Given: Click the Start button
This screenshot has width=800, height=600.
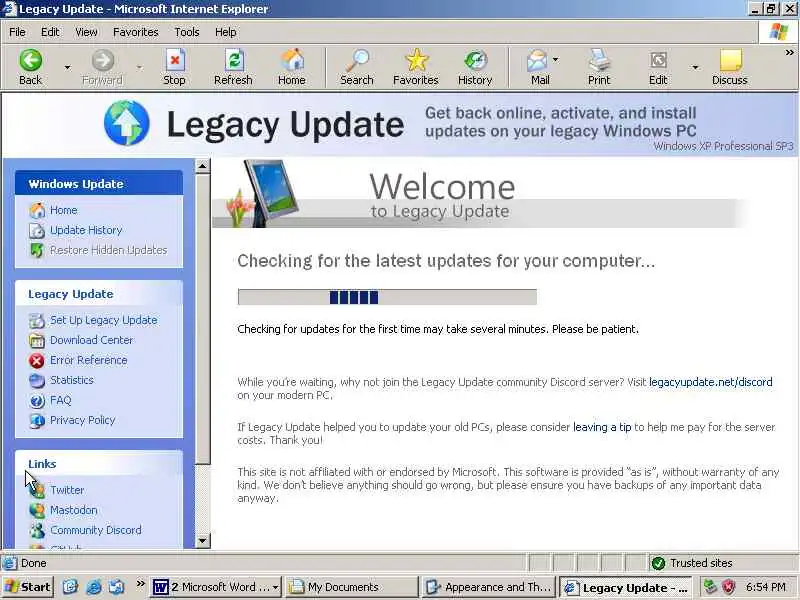Looking at the screenshot, I should (27, 587).
